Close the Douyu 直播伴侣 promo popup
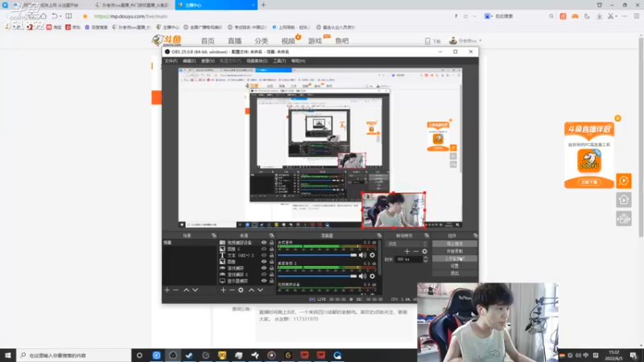644x362 pixels. pos(617,118)
